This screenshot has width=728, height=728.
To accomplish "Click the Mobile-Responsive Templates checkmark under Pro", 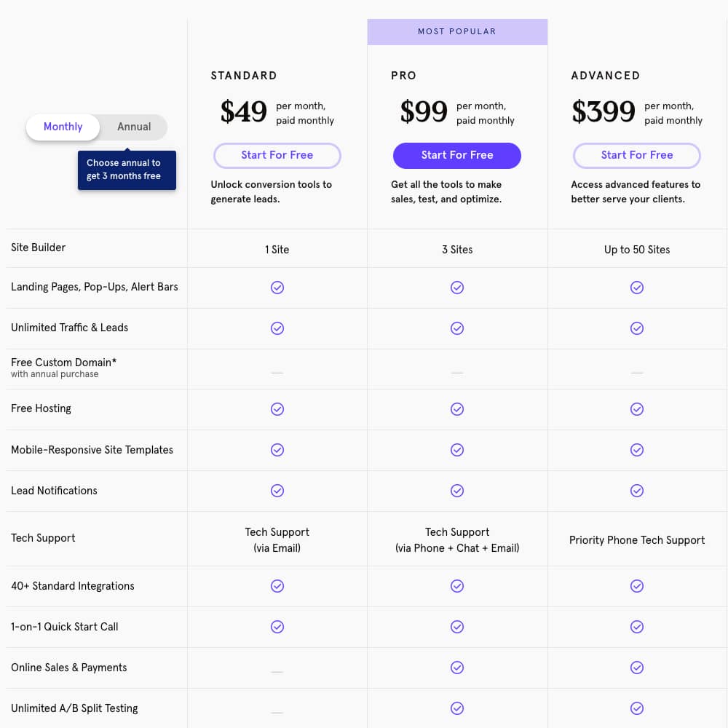I will pyautogui.click(x=457, y=450).
